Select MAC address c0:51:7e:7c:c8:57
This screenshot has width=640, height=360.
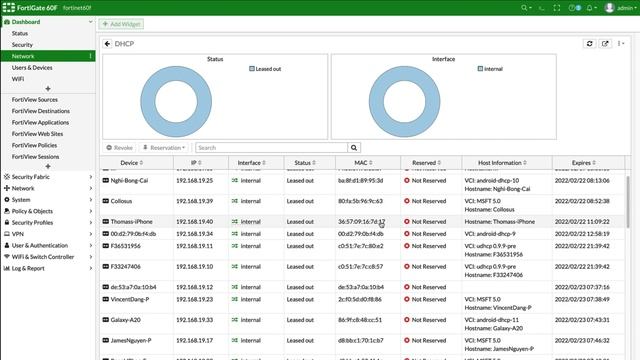(x=360, y=267)
